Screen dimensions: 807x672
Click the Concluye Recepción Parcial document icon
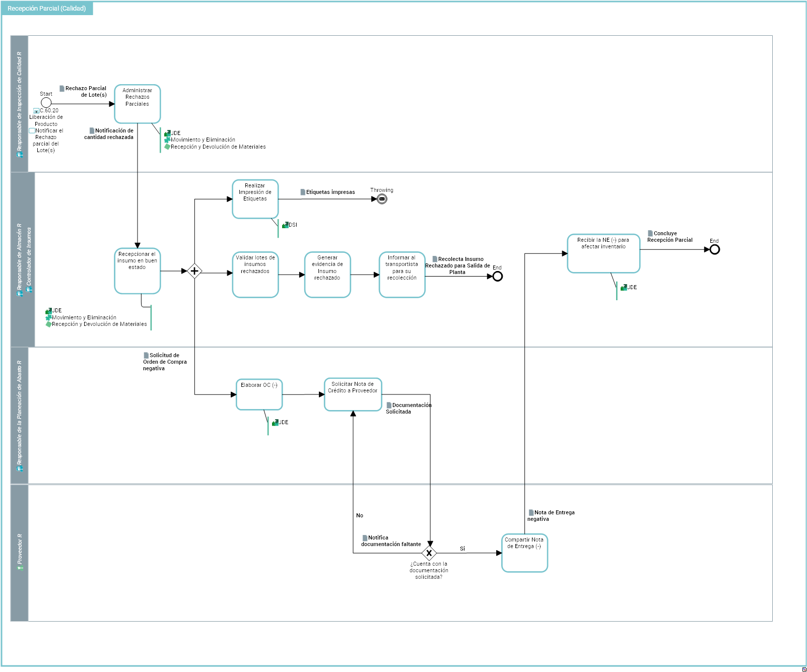(650, 233)
